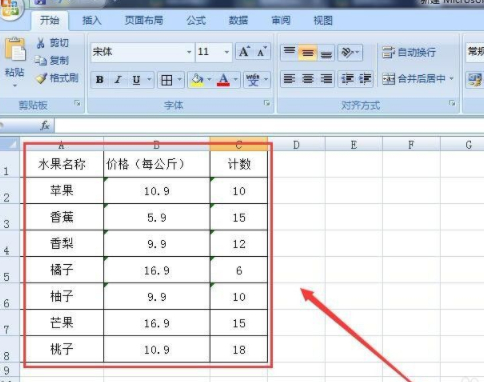Click the Paste clipboard icon
The image size is (484, 382).
coord(15,50)
